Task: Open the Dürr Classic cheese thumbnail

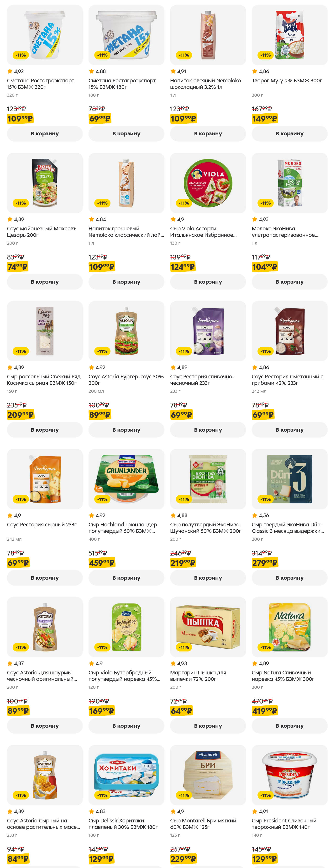Action: pyautogui.click(x=289, y=479)
